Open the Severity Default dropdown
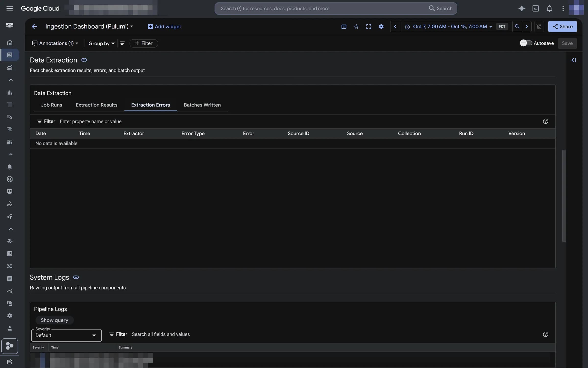 (66, 335)
